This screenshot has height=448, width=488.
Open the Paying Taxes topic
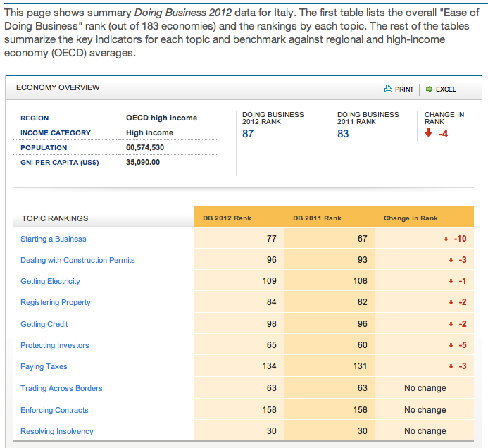44,366
